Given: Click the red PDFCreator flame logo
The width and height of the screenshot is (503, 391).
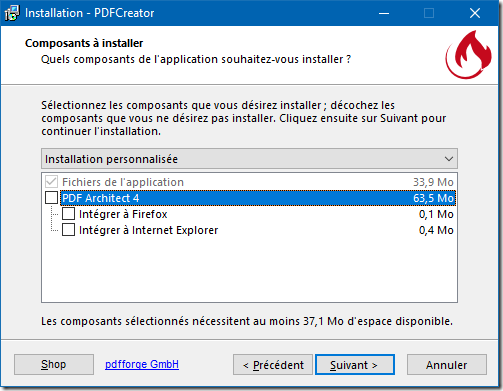Looking at the screenshot, I should pos(469,55).
